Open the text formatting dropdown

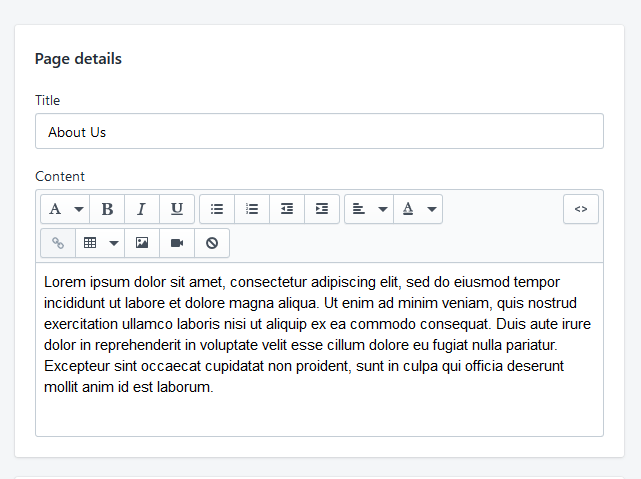(x=65, y=209)
